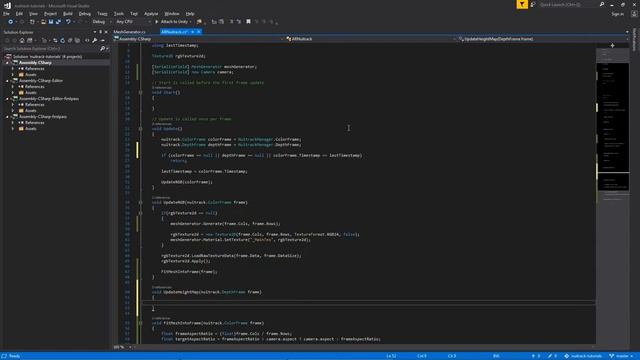
Task: Collapse the Assembly-CSharp-firstpass project node
Action: (x=7, y=117)
